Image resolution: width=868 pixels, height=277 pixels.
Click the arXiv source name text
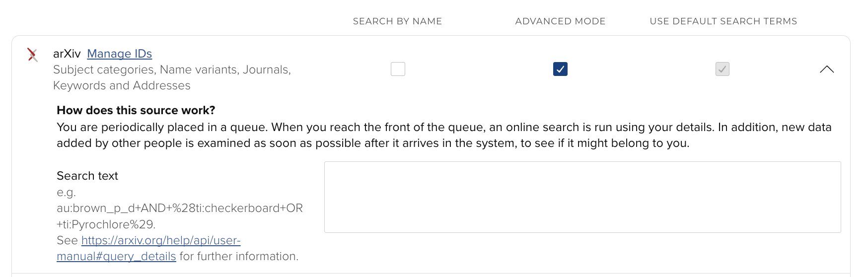point(67,54)
